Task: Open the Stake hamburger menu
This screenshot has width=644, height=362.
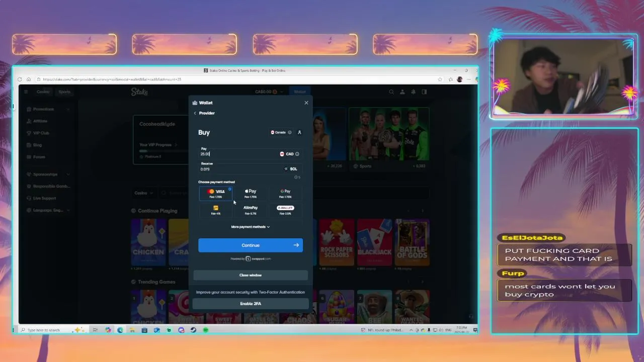Action: coord(27,92)
